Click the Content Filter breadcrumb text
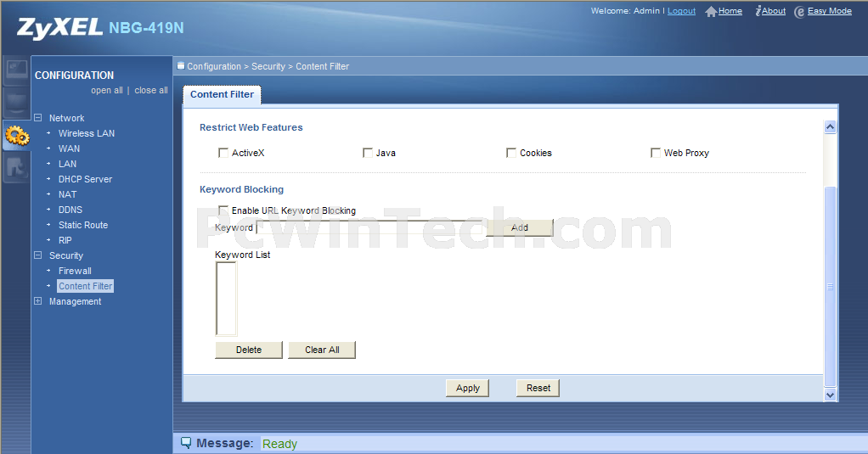 pos(322,66)
